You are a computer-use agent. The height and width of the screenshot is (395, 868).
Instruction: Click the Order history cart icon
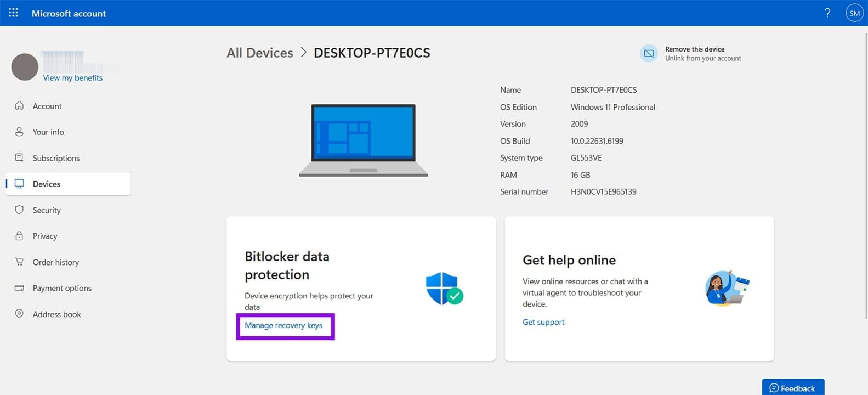coord(19,262)
